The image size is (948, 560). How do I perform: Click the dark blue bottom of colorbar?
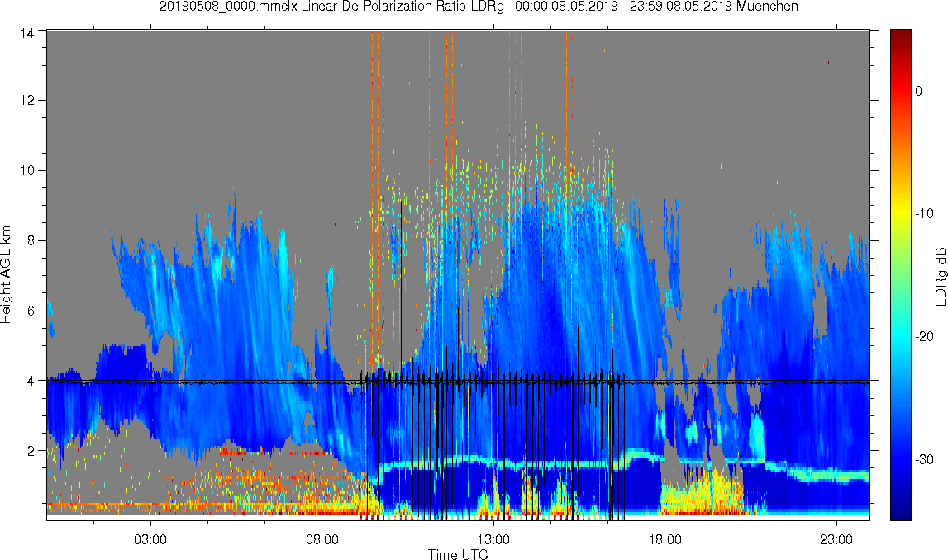(900, 512)
